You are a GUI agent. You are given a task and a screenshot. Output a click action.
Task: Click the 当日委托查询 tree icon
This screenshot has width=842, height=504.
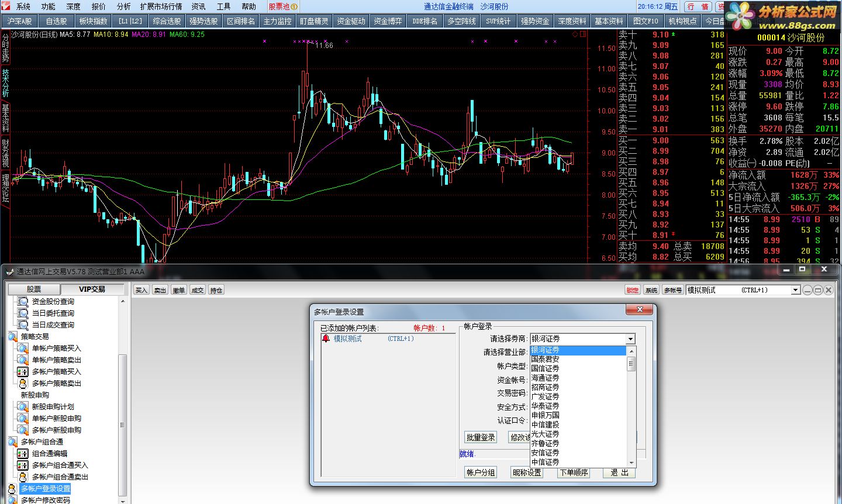tap(23, 313)
